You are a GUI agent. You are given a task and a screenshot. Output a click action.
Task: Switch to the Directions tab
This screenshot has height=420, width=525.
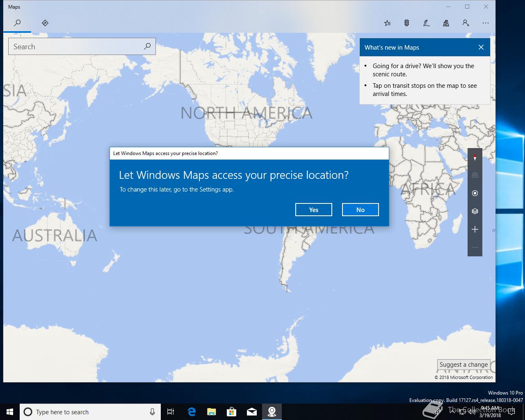coord(45,23)
